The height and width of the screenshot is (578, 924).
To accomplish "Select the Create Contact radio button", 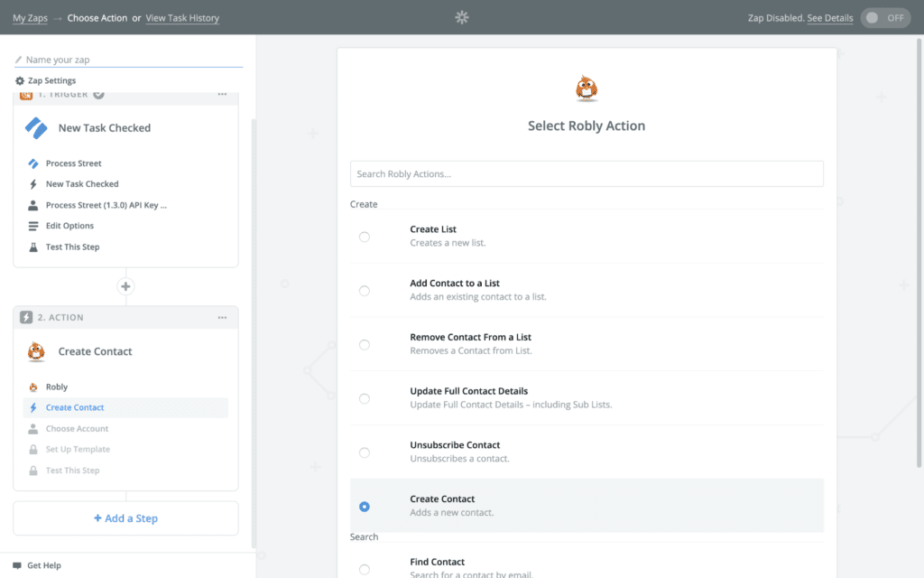I will (x=365, y=507).
